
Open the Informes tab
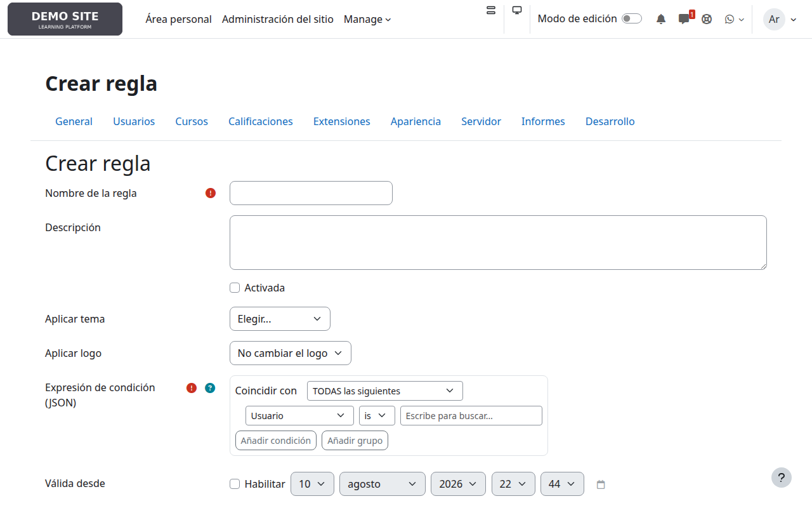[543, 121]
